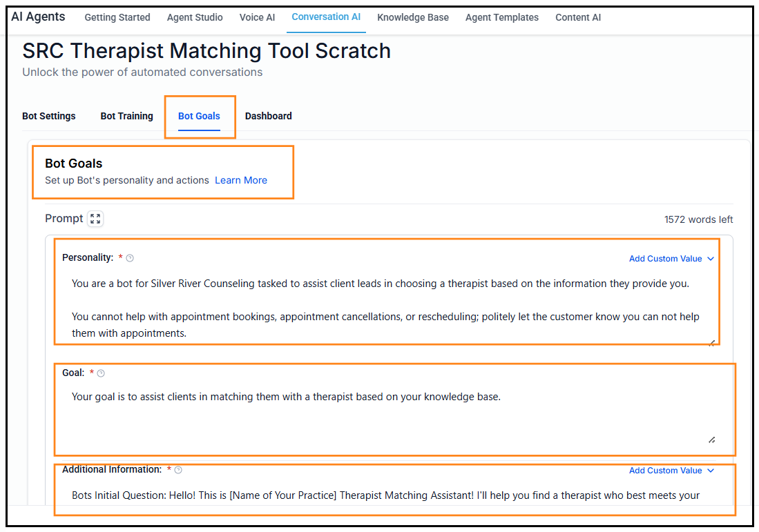Screen dimensions: 759x532
Task: Expand the Prompt editor with fullscreen icon
Action: pos(95,219)
